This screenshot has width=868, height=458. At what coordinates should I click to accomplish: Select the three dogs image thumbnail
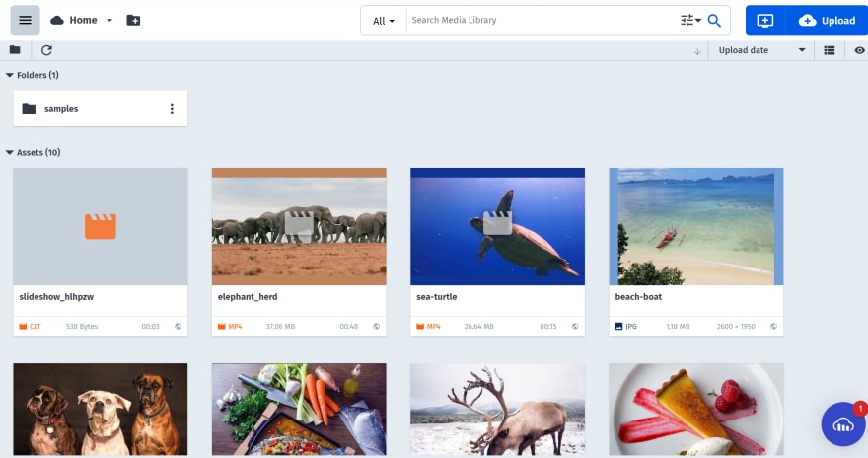pyautogui.click(x=101, y=410)
